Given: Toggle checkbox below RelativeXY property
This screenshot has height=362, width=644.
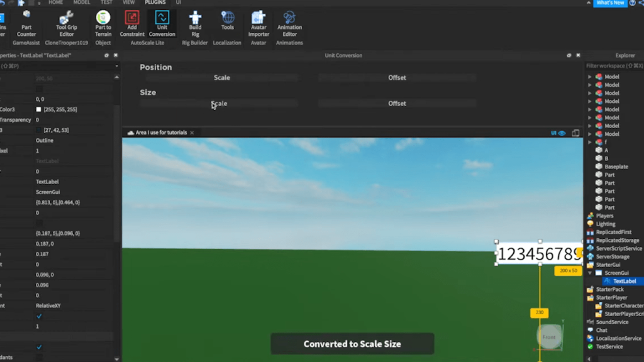Looking at the screenshot, I should (x=39, y=316).
